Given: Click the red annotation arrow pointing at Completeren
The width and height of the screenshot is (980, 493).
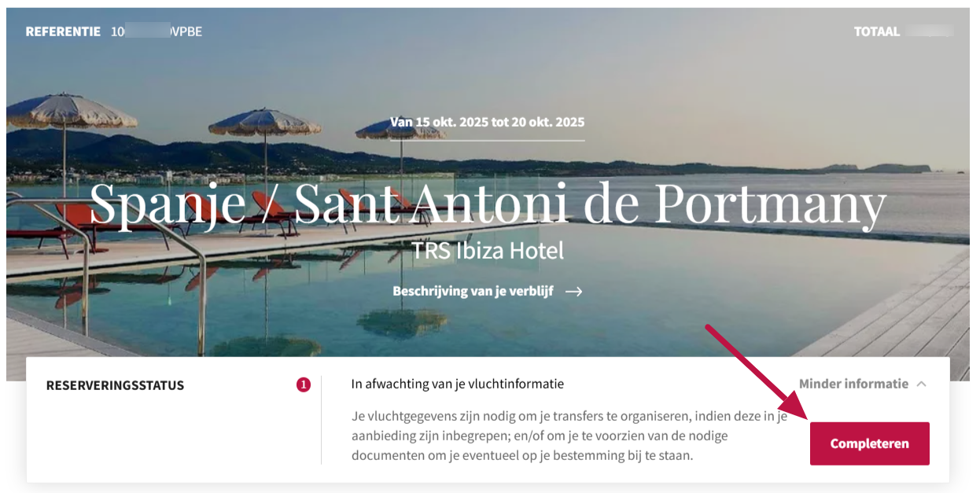Looking at the screenshot, I should coord(757,372).
